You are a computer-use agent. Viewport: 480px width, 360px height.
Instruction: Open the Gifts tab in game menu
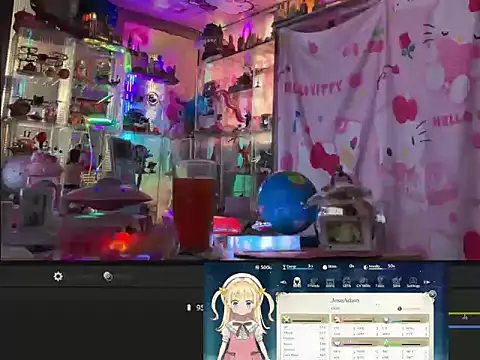[347, 283]
